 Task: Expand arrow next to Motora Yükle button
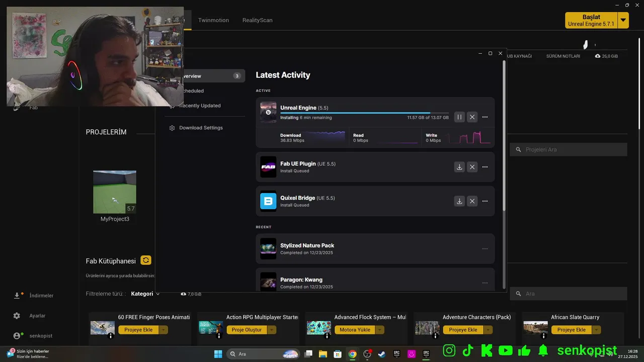pyautogui.click(x=380, y=330)
